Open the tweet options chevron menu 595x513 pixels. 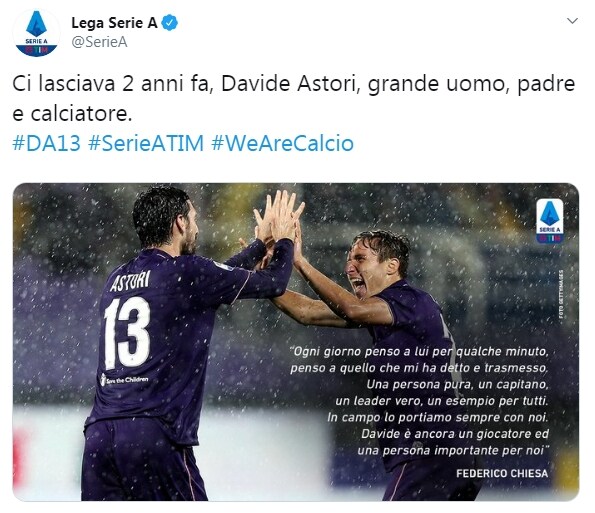572,21
